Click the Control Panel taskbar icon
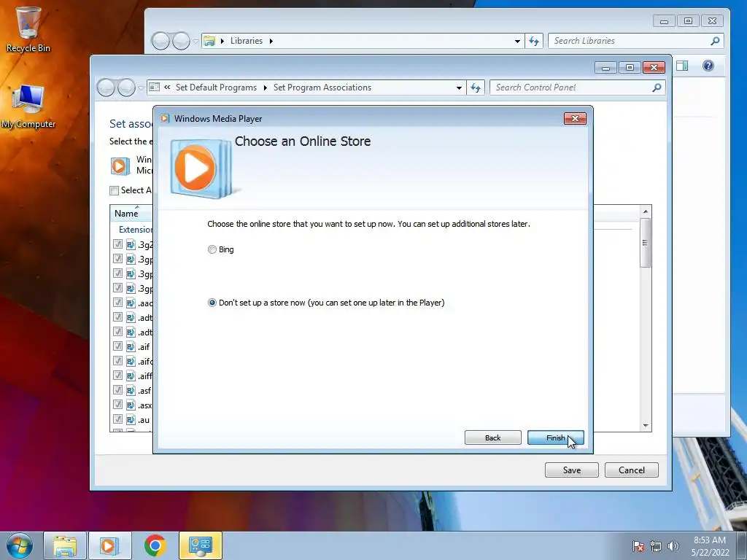The image size is (747, 560). tap(200, 545)
